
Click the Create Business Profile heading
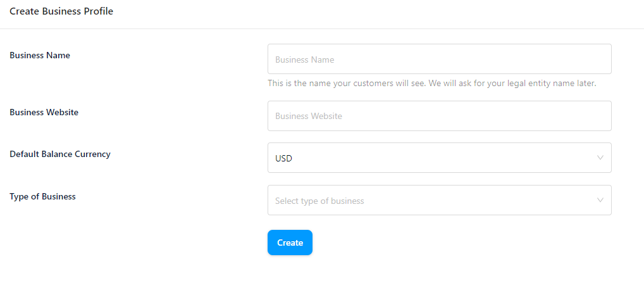61,11
